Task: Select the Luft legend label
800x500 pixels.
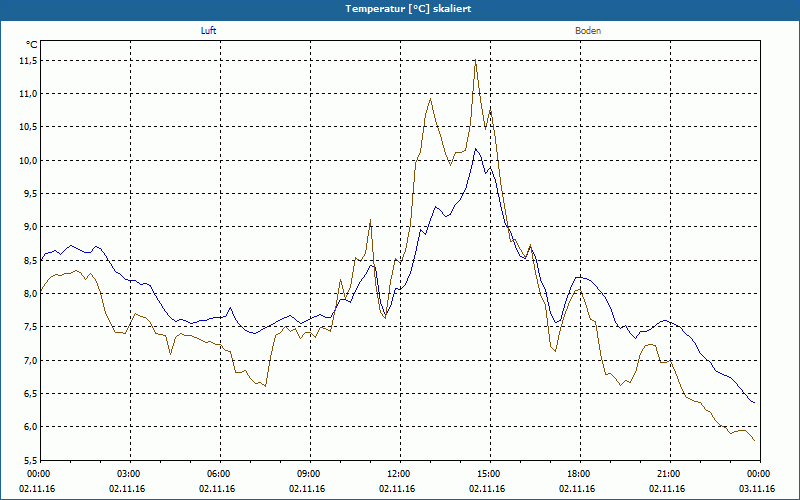Action: click(208, 31)
